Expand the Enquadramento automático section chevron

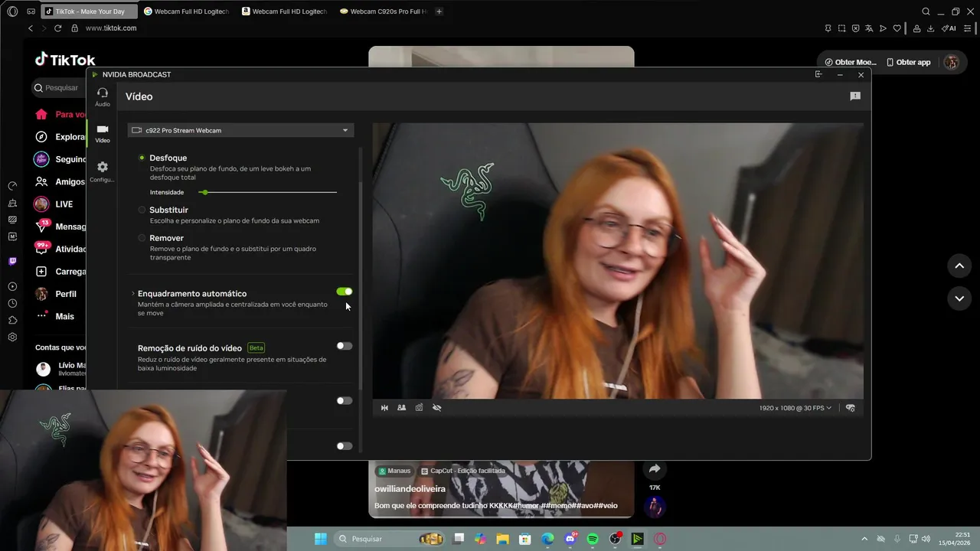click(x=132, y=293)
